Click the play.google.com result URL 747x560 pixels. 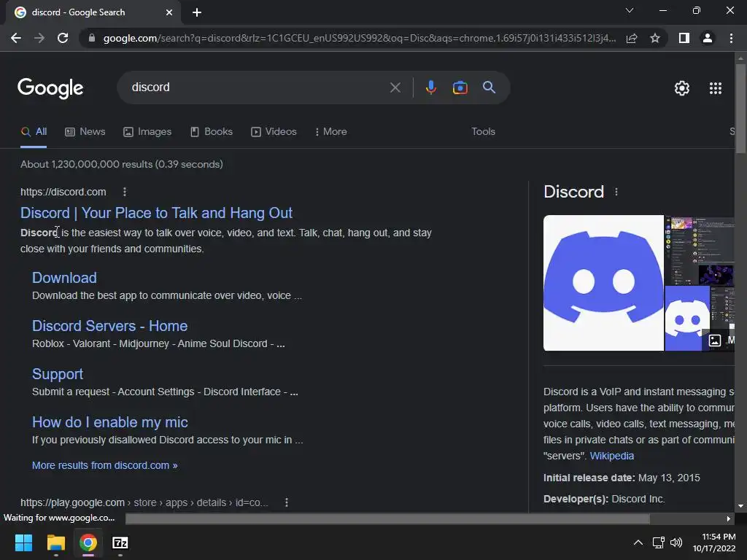[144, 502]
